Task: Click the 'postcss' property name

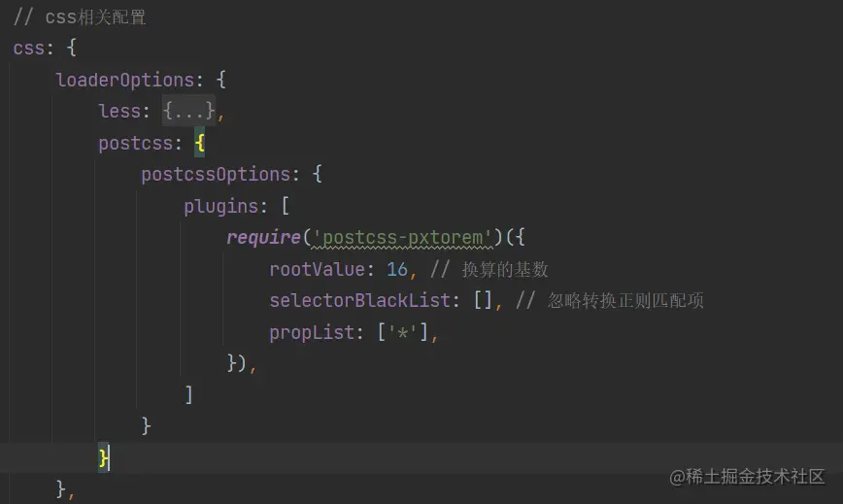Action: pyautogui.click(x=136, y=144)
